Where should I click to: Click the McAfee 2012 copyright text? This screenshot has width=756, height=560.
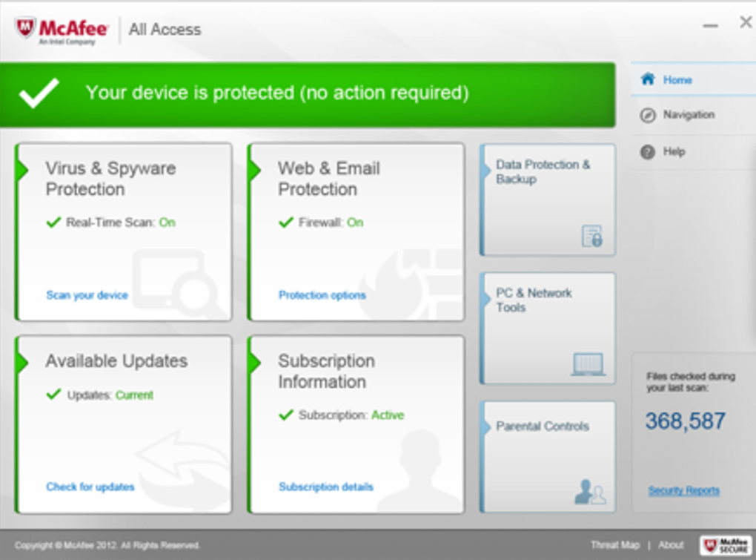(107, 545)
